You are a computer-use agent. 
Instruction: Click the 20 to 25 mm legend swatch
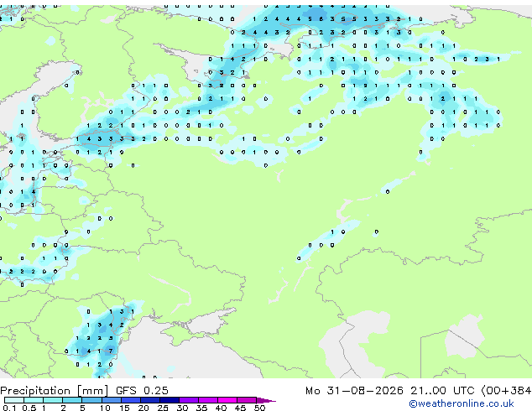click(149, 400)
